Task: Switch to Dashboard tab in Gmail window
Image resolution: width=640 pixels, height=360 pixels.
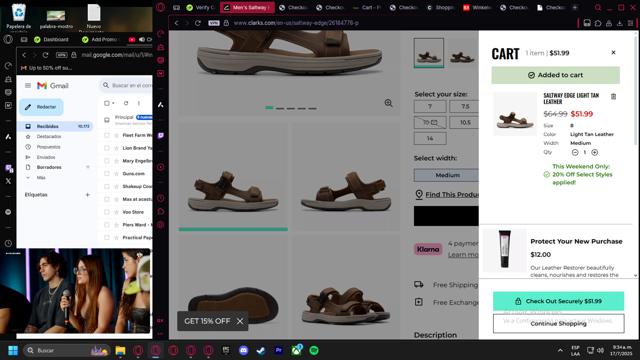Action: tap(52, 40)
